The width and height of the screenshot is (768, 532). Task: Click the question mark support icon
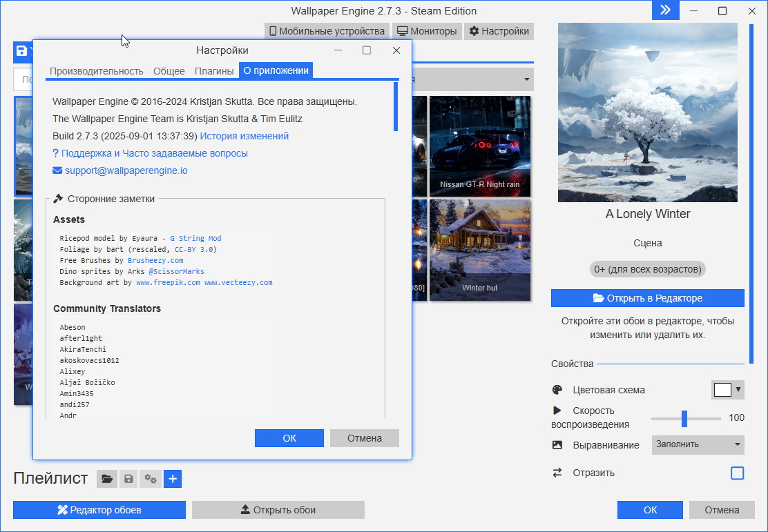pyautogui.click(x=55, y=154)
